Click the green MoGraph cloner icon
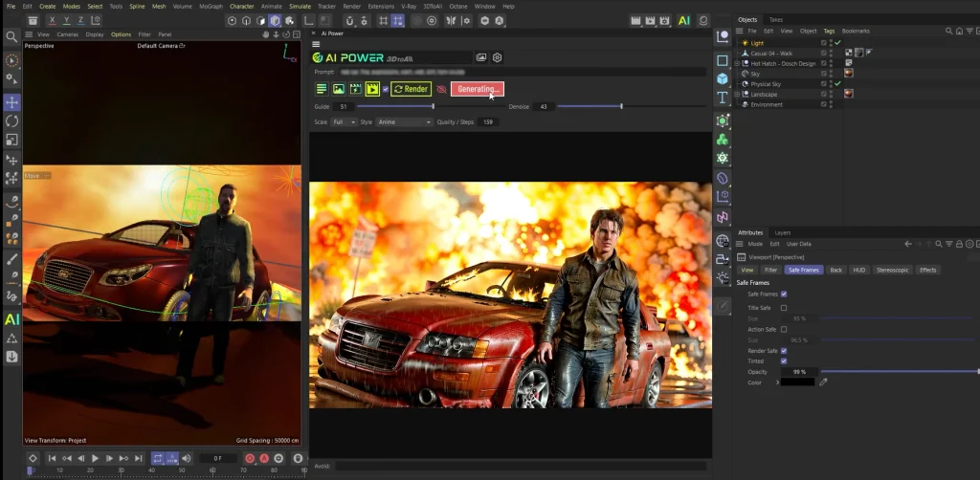 [x=723, y=140]
